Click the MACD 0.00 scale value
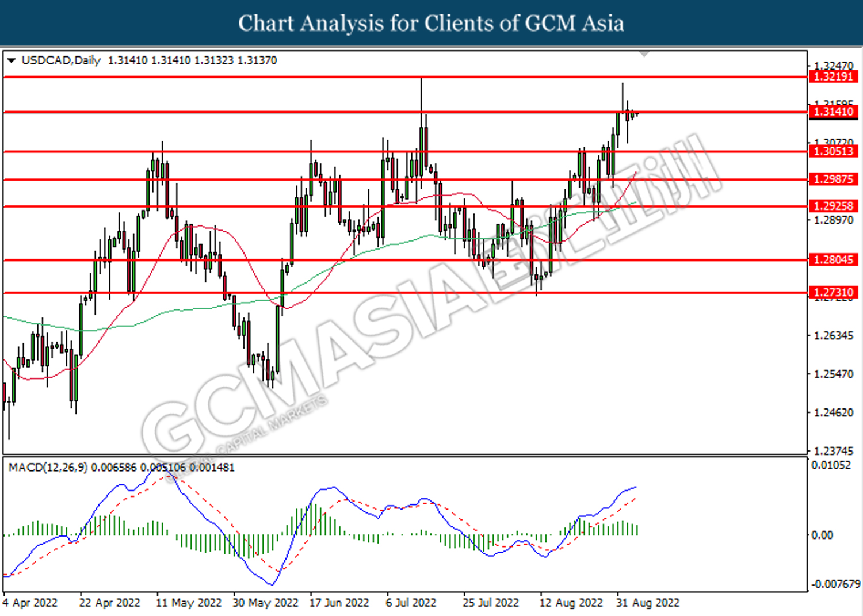Image resolution: width=863 pixels, height=616 pixels. 822,535
